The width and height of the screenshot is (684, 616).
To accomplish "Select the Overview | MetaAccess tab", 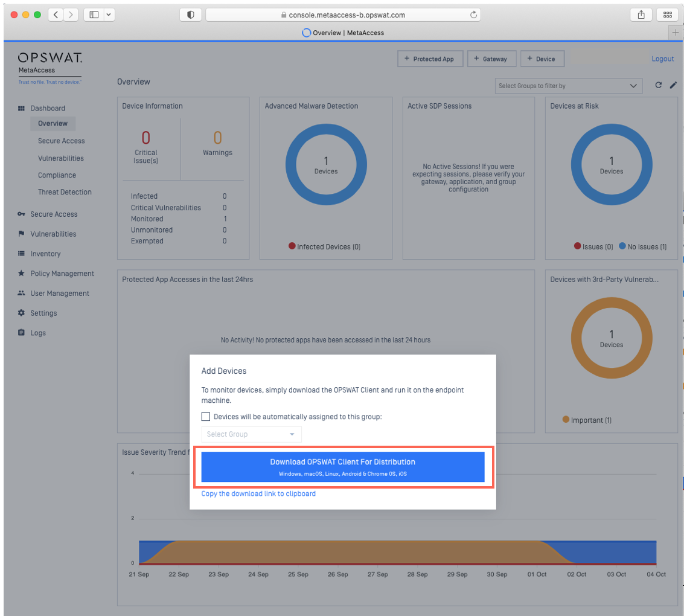I will [343, 33].
